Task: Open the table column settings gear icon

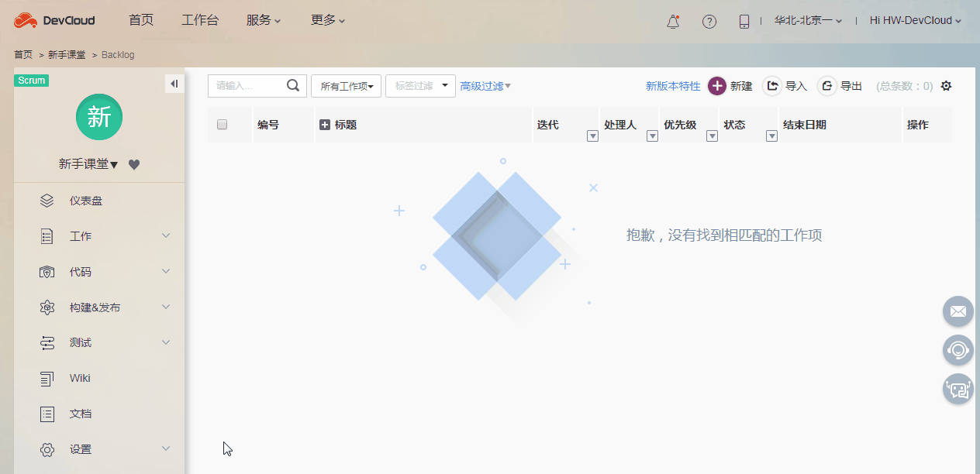Action: (945, 86)
